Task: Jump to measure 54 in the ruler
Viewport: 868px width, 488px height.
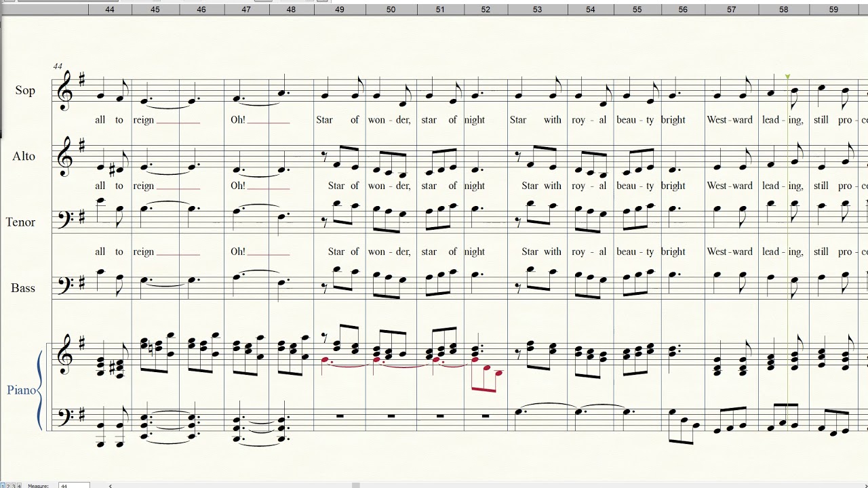Action: point(590,9)
